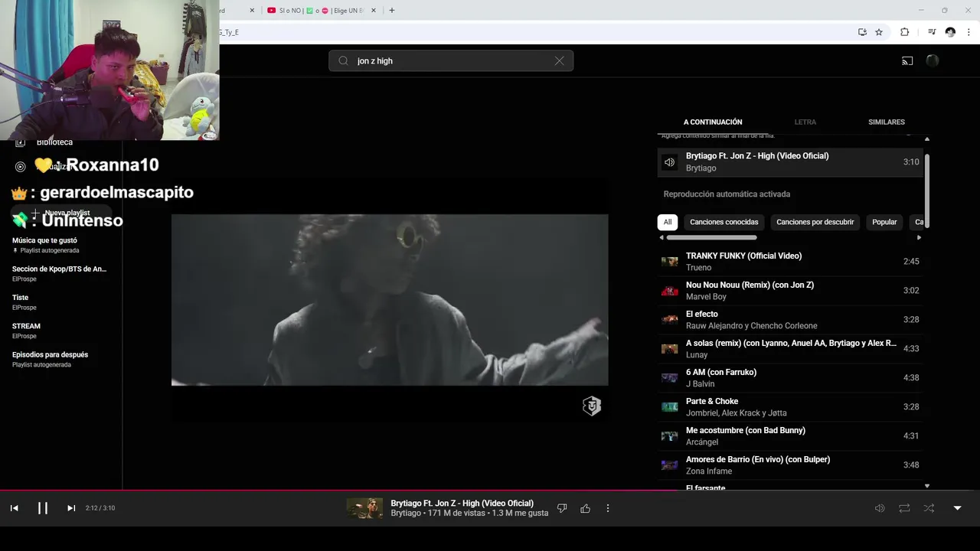980x551 pixels.
Task: Select the 'Canciones conocidas' chip
Action: [x=724, y=222]
